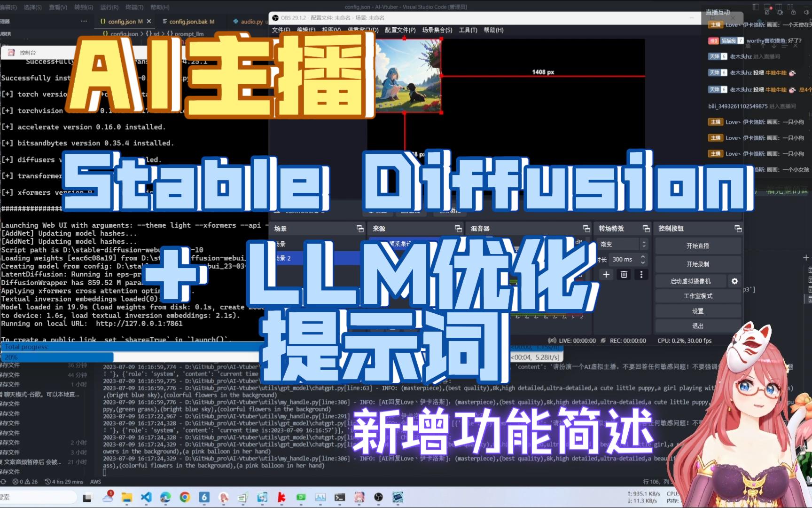Open VS Code 选择(S) menu
The image size is (812, 508).
pos(32,8)
